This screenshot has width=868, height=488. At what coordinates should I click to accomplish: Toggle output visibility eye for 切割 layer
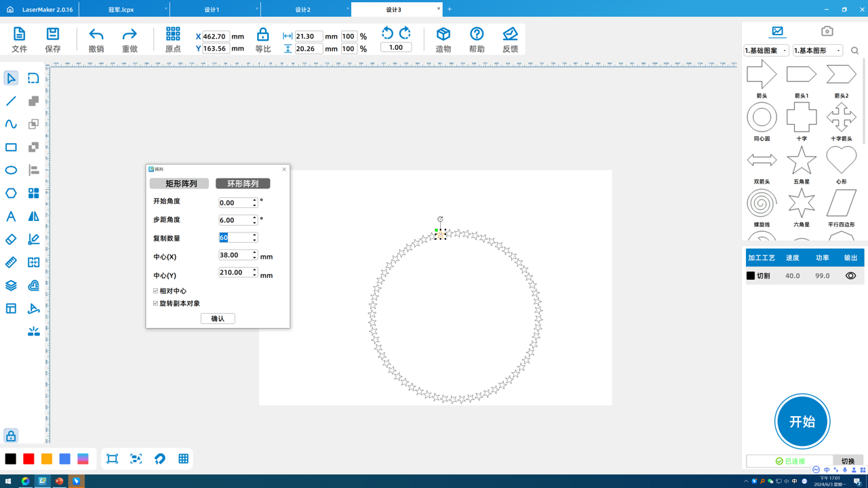tap(850, 276)
